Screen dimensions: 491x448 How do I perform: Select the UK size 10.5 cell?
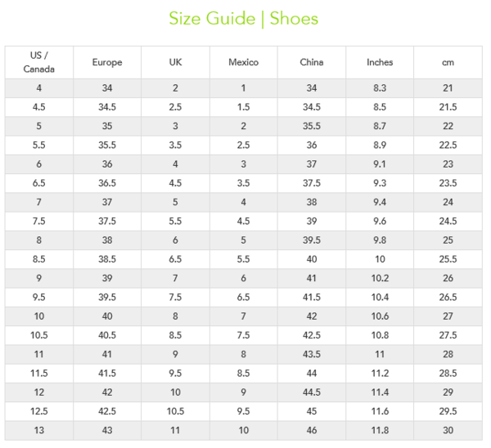175,411
